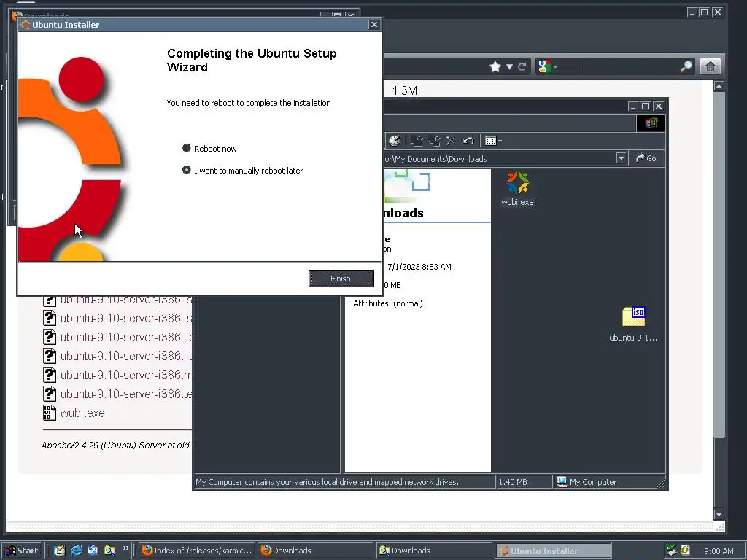The image size is (747, 560).
Task: Switch to "Index of /releases/karmic" taskbar button
Action: pyautogui.click(x=197, y=551)
